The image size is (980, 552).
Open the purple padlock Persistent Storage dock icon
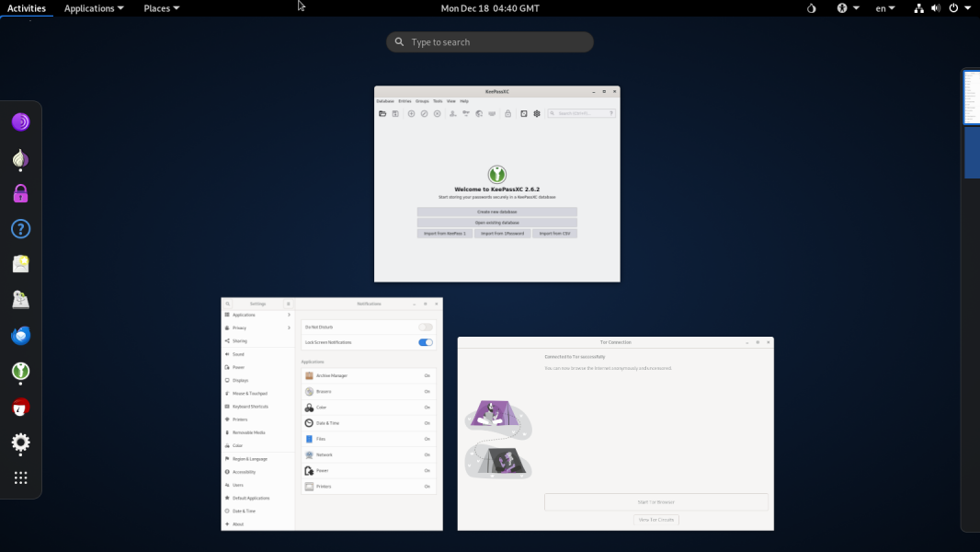pyautogui.click(x=20, y=194)
